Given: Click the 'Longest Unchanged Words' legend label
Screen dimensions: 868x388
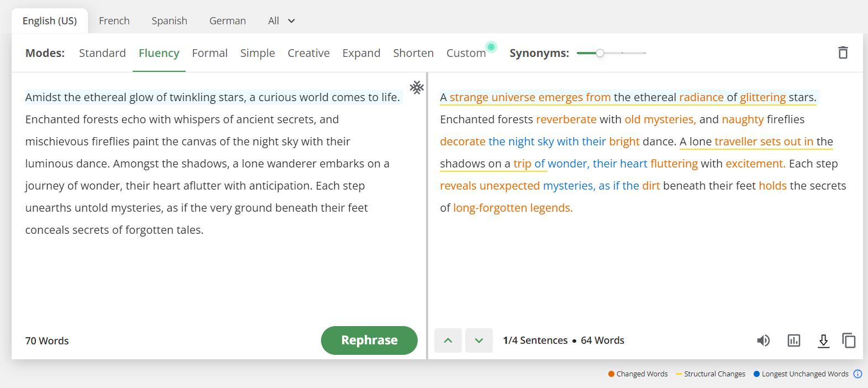Looking at the screenshot, I should pyautogui.click(x=805, y=374).
